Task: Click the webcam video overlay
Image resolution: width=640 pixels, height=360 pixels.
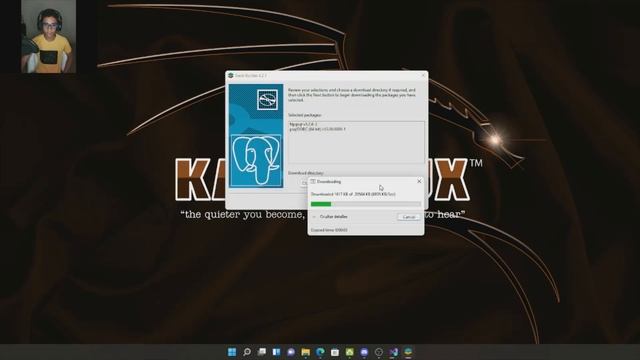Action: click(x=48, y=36)
